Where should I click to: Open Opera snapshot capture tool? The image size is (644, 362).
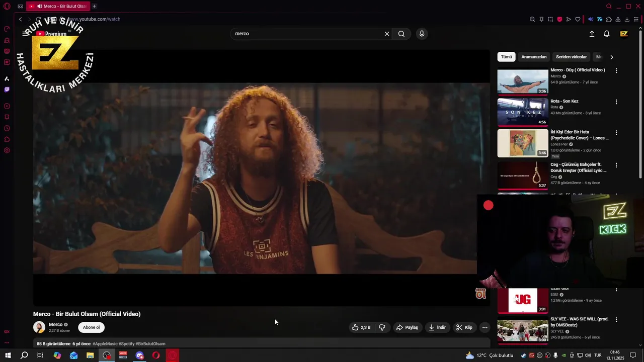550,20
